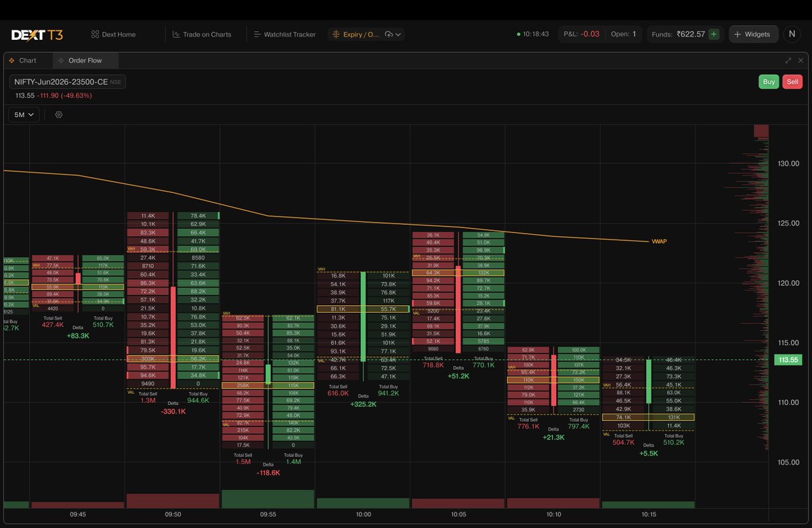Switch to the Order Flow tab
The image size is (812, 528).
click(x=85, y=60)
